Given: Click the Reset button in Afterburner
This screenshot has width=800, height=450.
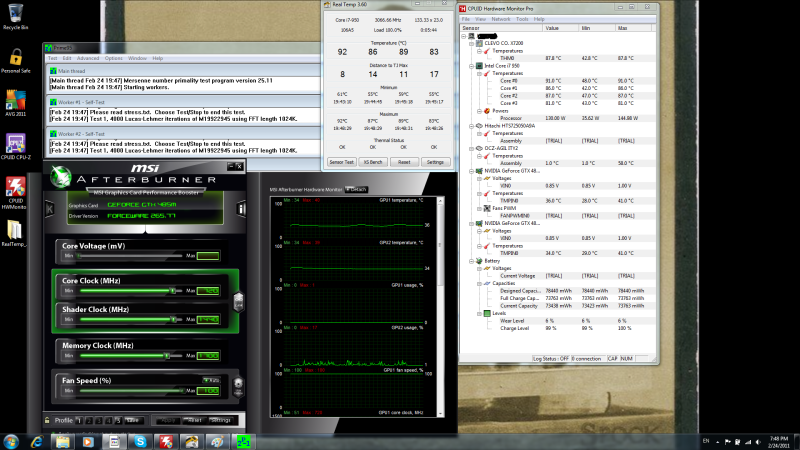Looking at the screenshot, I should tap(194, 420).
